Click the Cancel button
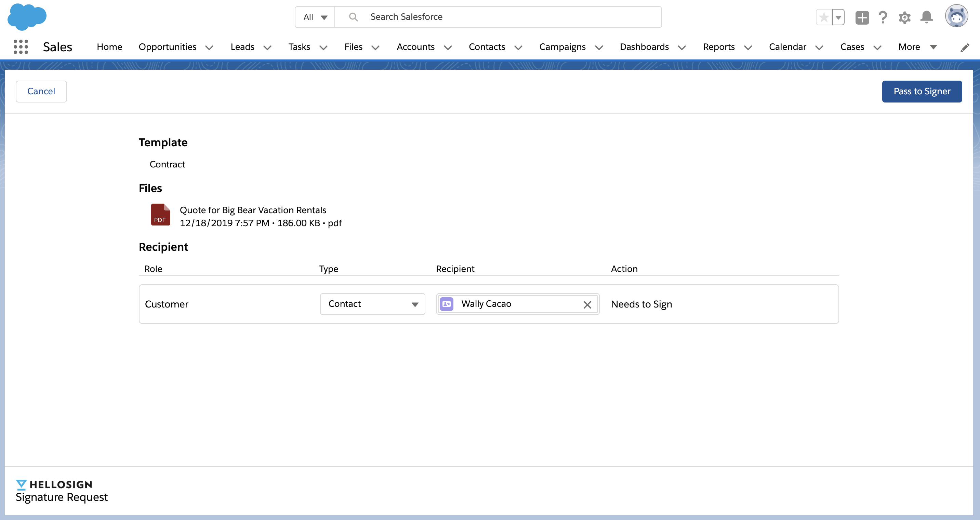The height and width of the screenshot is (520, 980). [41, 91]
